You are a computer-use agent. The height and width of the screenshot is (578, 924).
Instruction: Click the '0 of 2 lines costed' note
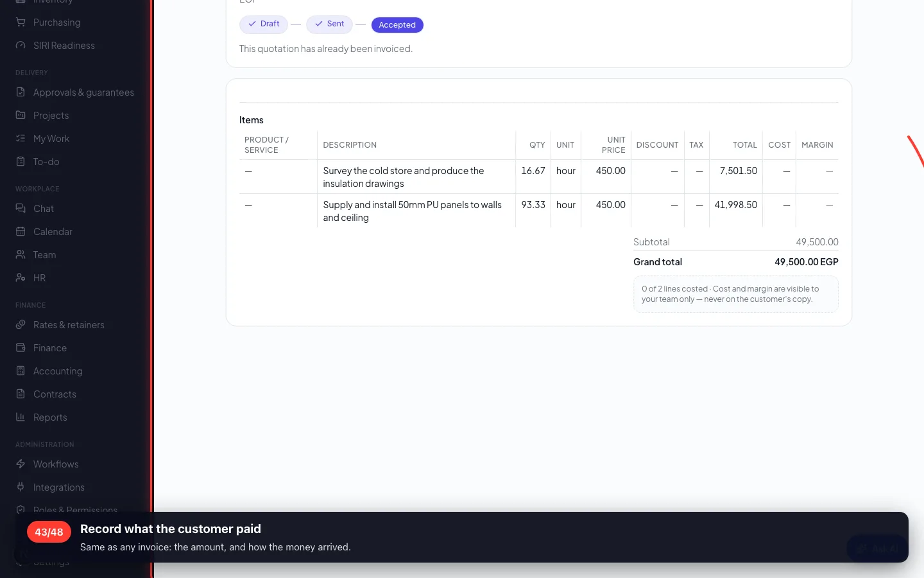736,294
